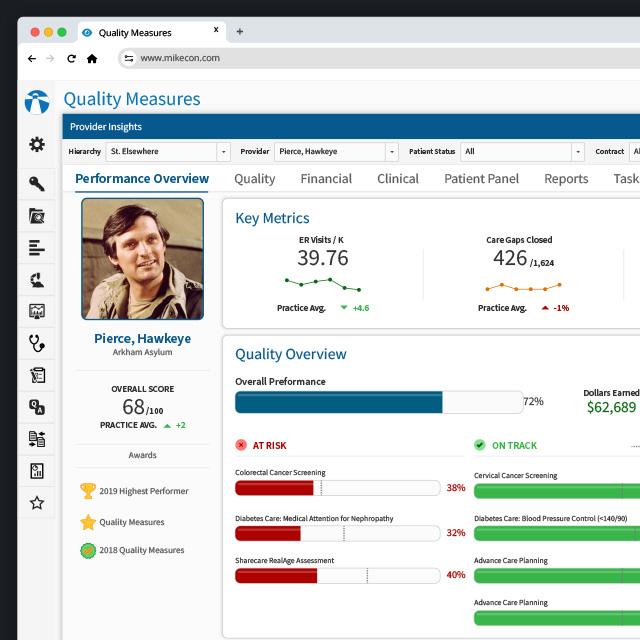This screenshot has height=640, width=640.
Task: Click the Colorectal Cancer Screening measure label
Action: click(280, 472)
